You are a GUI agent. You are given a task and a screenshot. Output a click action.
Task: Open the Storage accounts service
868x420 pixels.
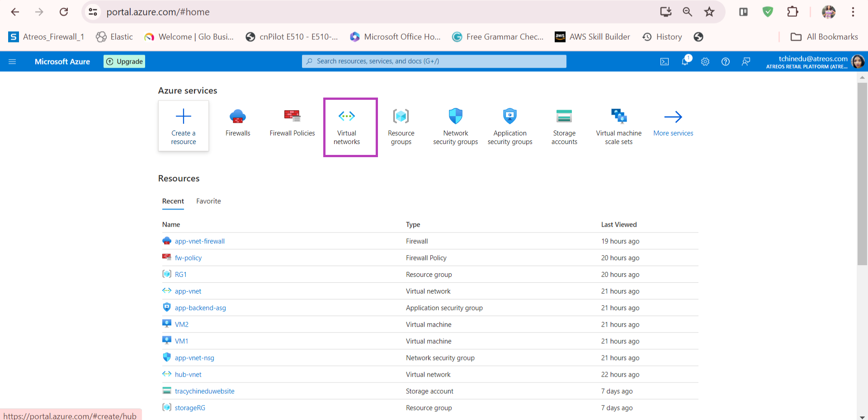pyautogui.click(x=564, y=127)
